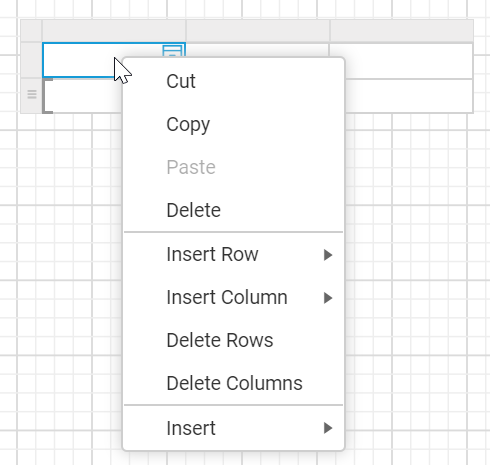
Task: Select Delete Columns option
Action: click(233, 383)
